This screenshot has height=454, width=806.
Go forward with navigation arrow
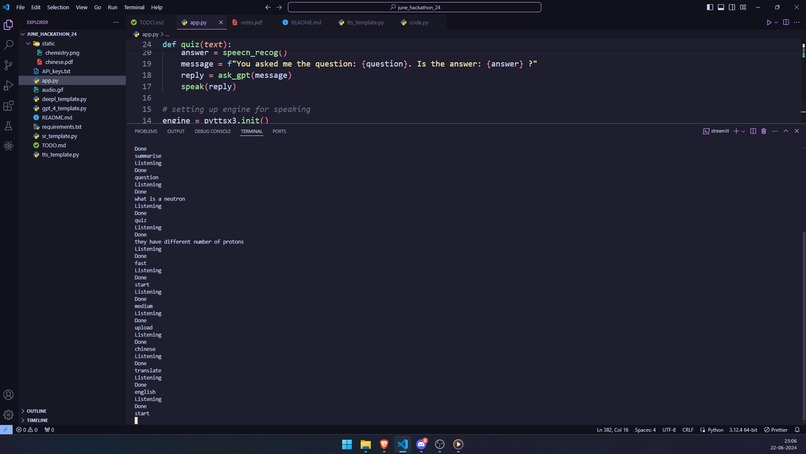(x=279, y=7)
